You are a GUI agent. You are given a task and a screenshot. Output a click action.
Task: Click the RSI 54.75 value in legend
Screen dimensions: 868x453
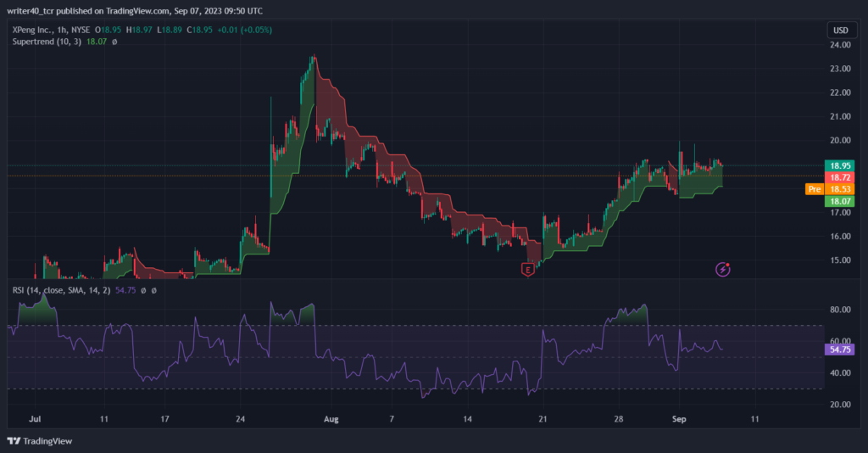(125, 290)
